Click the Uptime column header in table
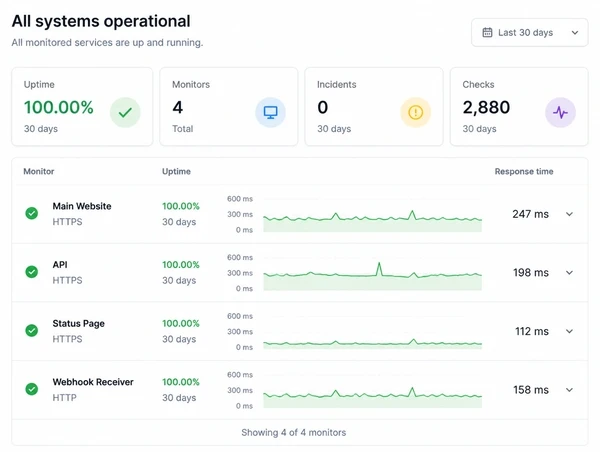Image resolution: width=600 pixels, height=452 pixels. (x=176, y=171)
